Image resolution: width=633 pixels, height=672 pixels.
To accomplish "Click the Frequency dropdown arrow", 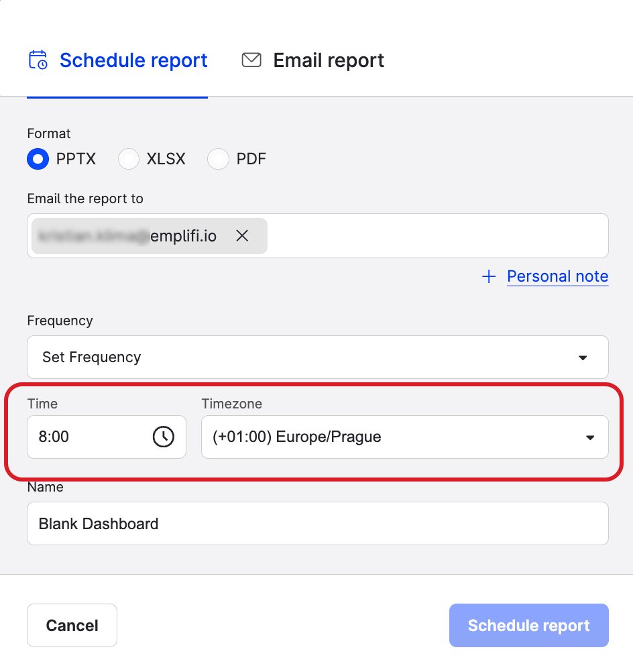I will click(x=583, y=357).
